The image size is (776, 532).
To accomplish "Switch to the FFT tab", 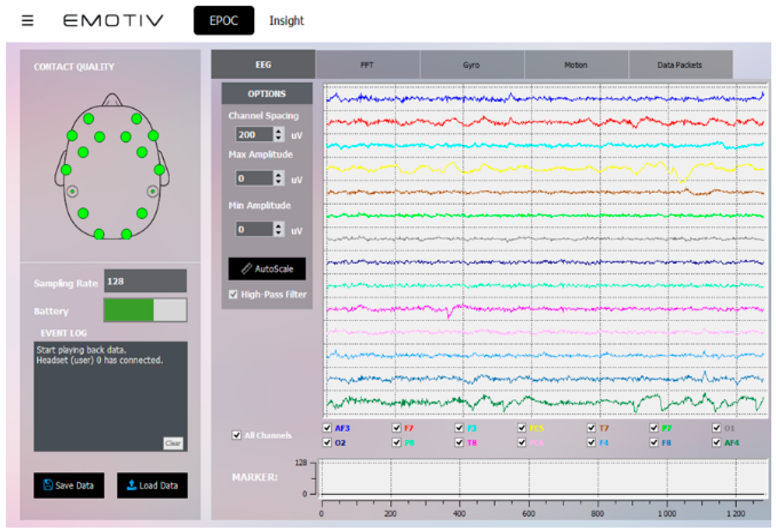I will click(367, 65).
